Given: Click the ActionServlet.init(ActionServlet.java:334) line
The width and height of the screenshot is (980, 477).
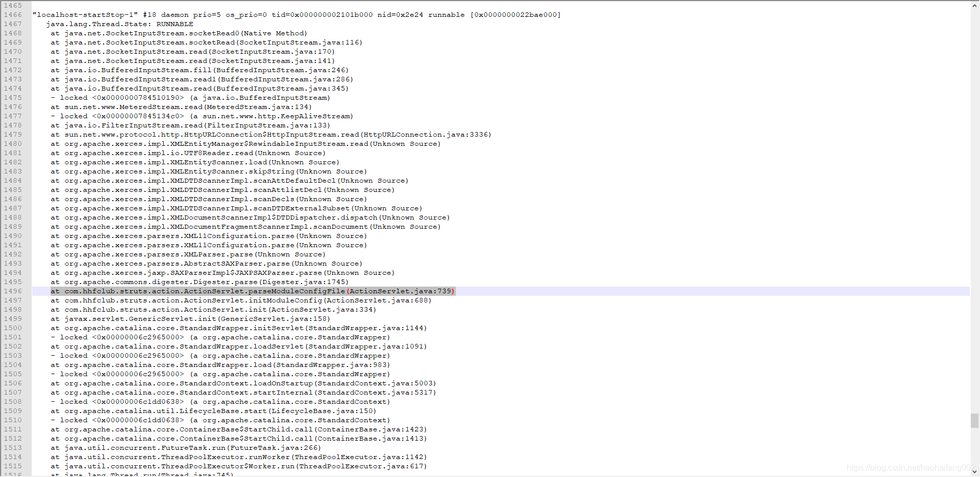Looking at the screenshot, I should pos(213,310).
